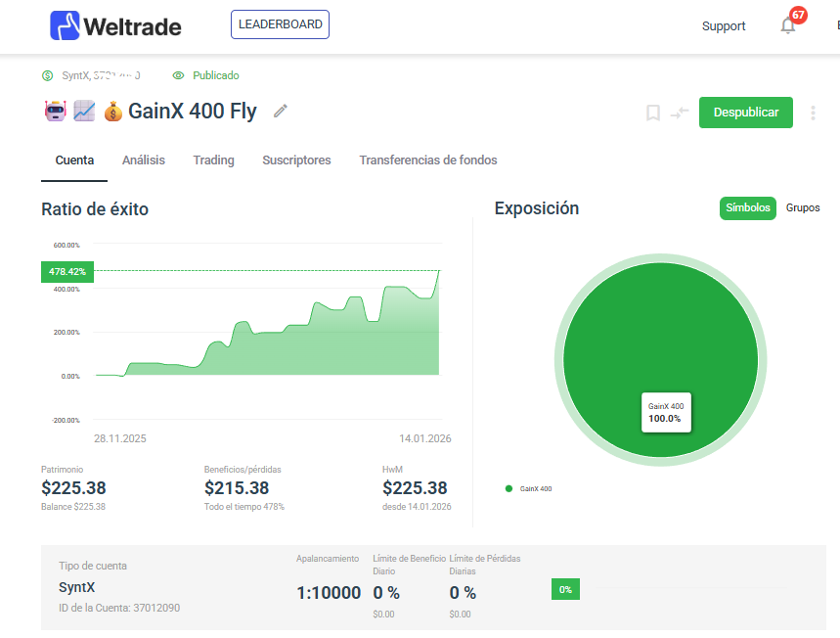Go to Suscriptores tab
This screenshot has height=638, width=840.
coord(296,160)
